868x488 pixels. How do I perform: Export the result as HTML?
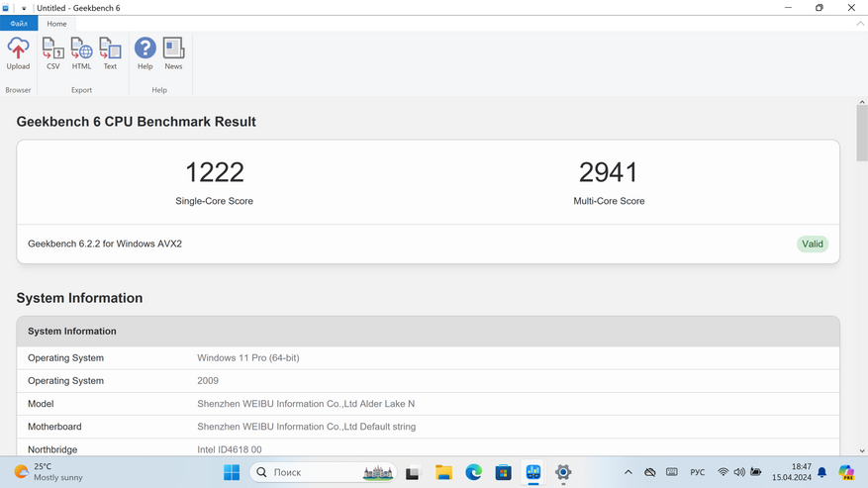tap(81, 53)
